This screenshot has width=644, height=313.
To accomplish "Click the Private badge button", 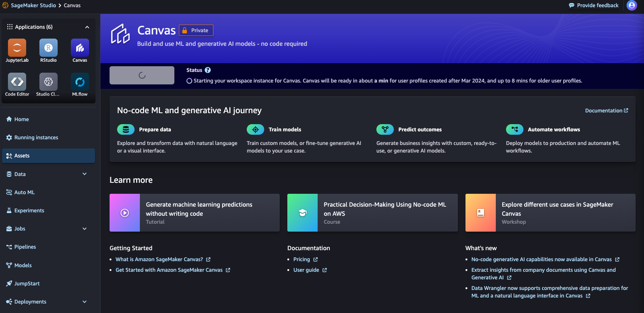I will [196, 30].
